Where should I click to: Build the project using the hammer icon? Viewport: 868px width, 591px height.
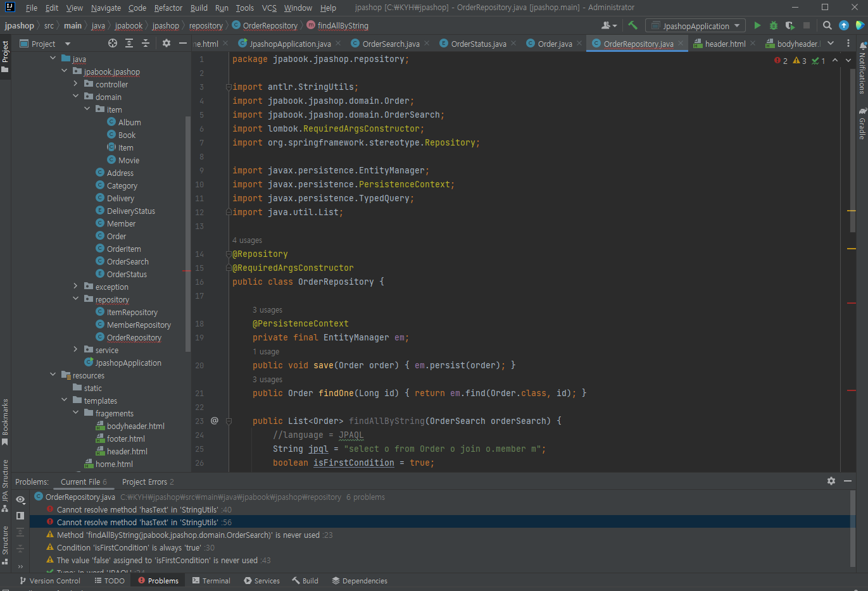coord(632,26)
